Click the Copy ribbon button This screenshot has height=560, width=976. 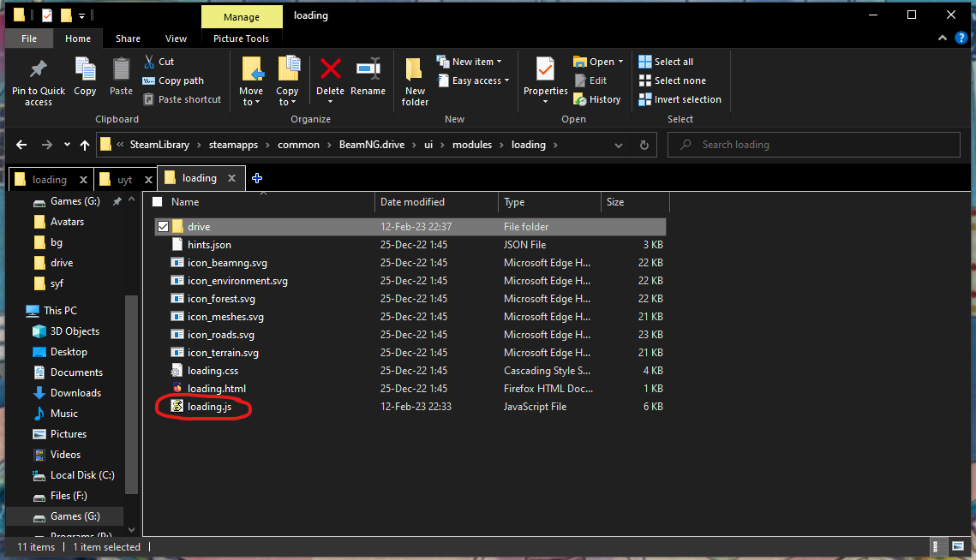pos(85,76)
